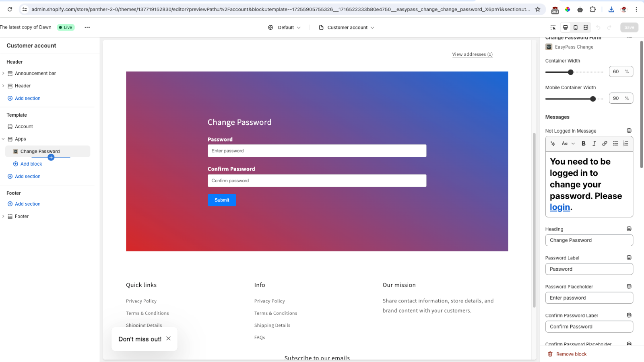
Task: Expand the Footer section in the sidebar
Action: [x=4, y=216]
